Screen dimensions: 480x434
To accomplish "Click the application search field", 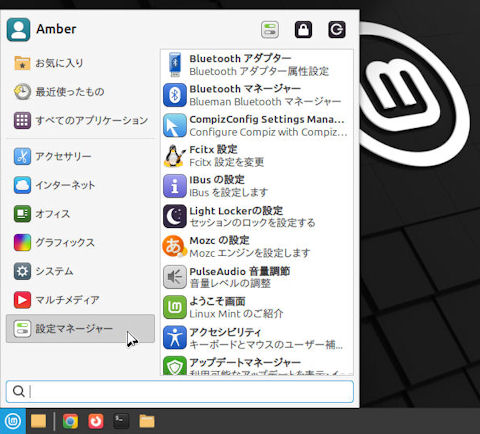I will coord(180,391).
